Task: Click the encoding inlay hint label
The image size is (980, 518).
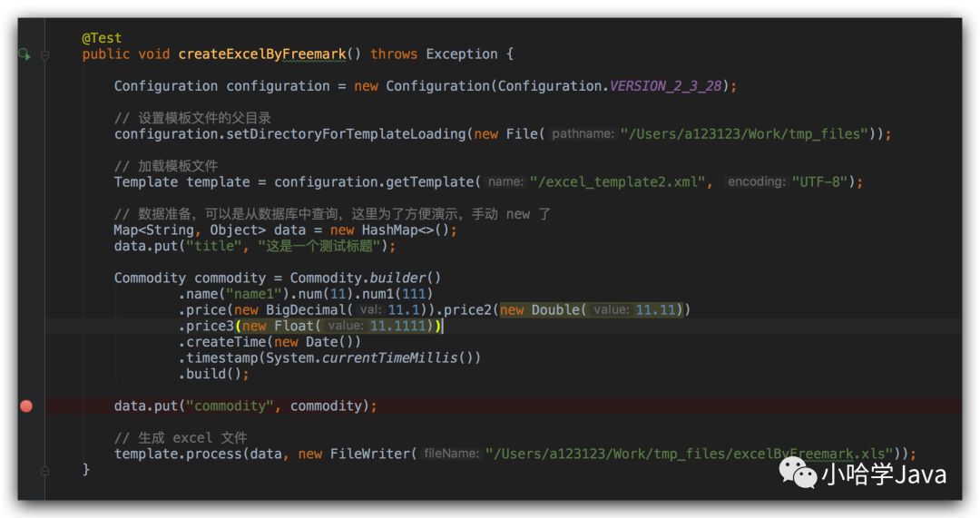Action: (756, 181)
